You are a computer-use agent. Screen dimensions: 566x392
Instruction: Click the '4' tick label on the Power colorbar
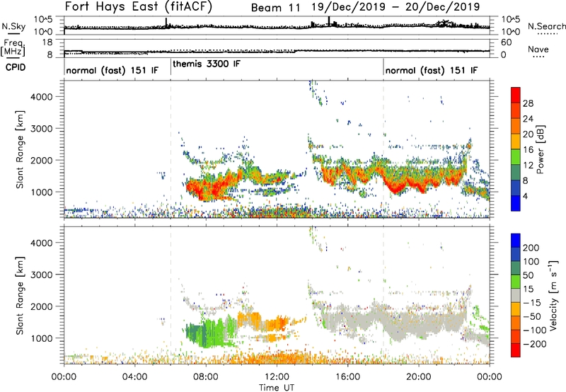pyautogui.click(x=525, y=196)
